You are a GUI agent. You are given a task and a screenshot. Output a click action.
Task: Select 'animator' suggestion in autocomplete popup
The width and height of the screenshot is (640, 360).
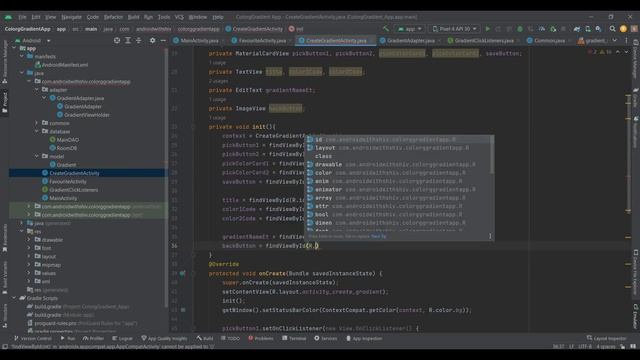pyautogui.click(x=399, y=189)
